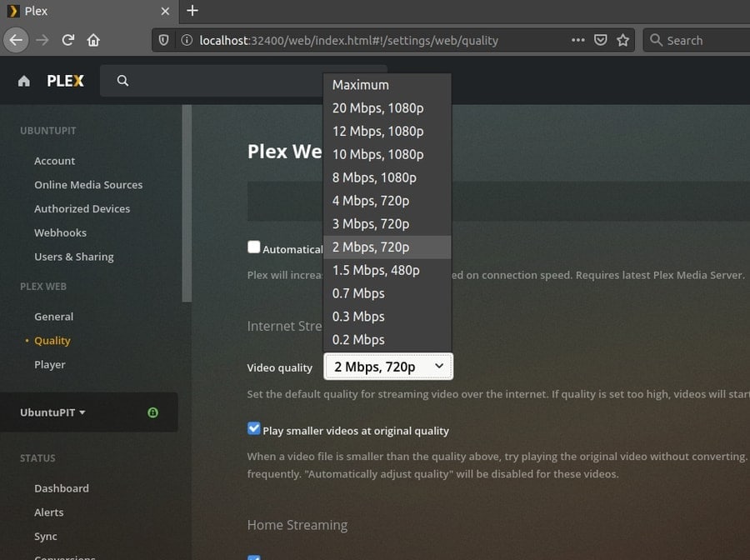The height and width of the screenshot is (560, 750).
Task: Click the search magnifier in Plex header
Action: point(122,81)
